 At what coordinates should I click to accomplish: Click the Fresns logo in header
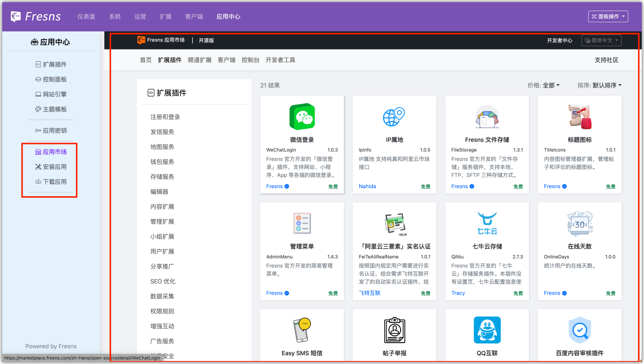[x=36, y=16]
